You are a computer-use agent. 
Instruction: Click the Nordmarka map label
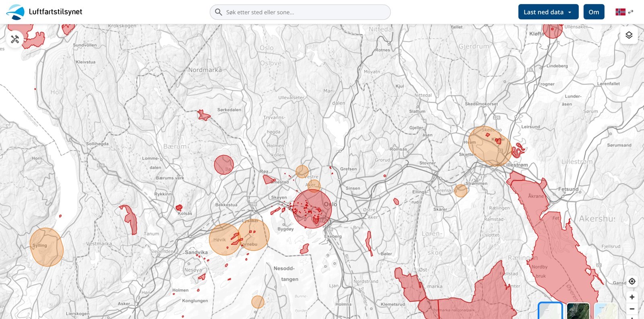205,70
